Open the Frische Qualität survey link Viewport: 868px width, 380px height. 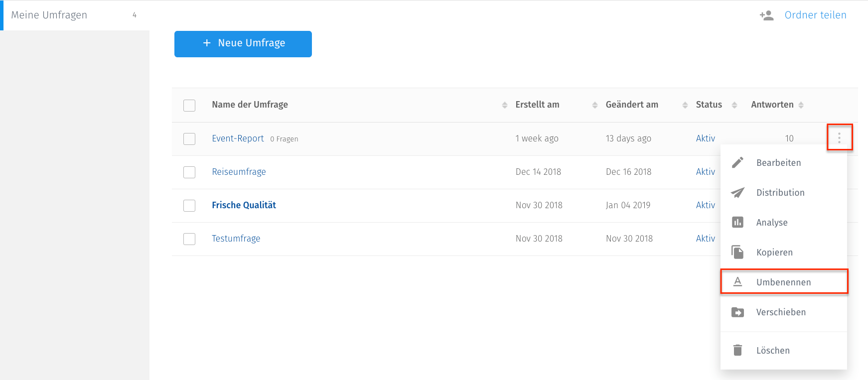pyautogui.click(x=244, y=205)
